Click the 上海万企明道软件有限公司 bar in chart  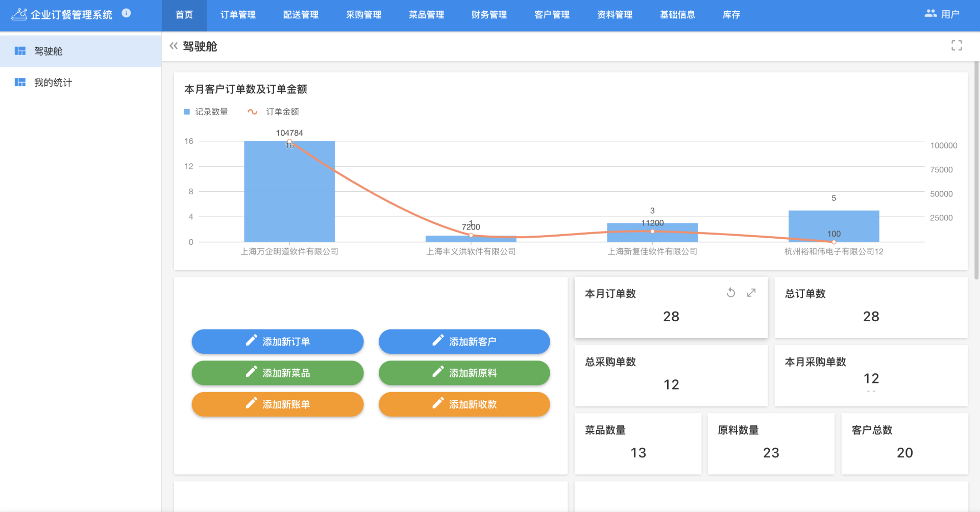click(289, 194)
